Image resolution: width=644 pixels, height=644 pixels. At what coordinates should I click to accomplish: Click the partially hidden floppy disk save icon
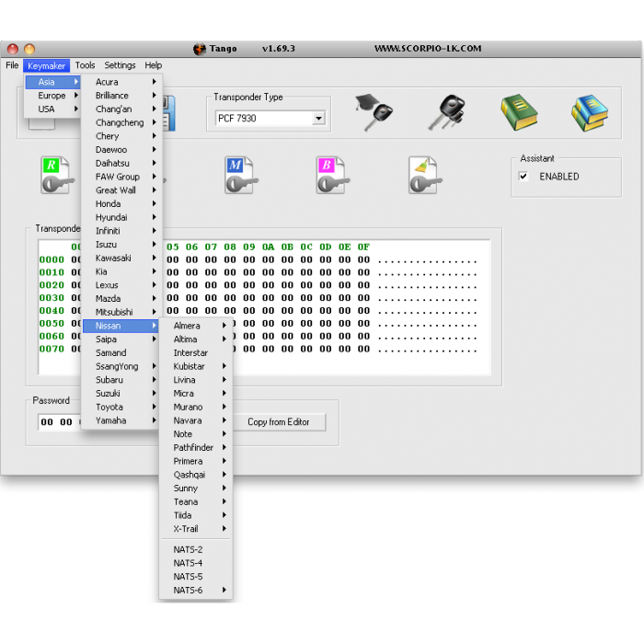(x=169, y=113)
